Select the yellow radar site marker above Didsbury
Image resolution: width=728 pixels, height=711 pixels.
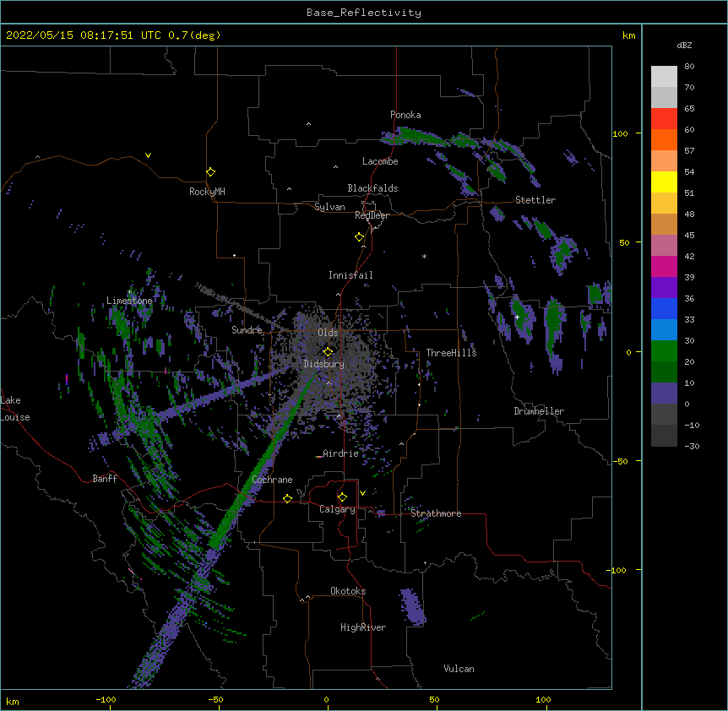[x=328, y=351]
